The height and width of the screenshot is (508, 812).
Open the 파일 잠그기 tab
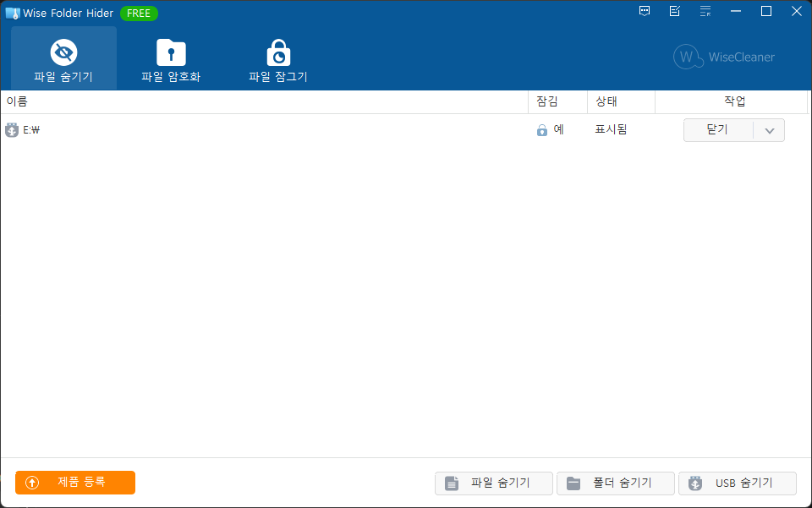coord(277,58)
